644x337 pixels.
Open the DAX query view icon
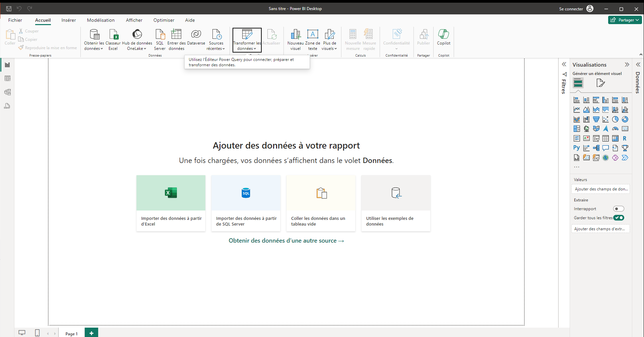[x=7, y=106]
